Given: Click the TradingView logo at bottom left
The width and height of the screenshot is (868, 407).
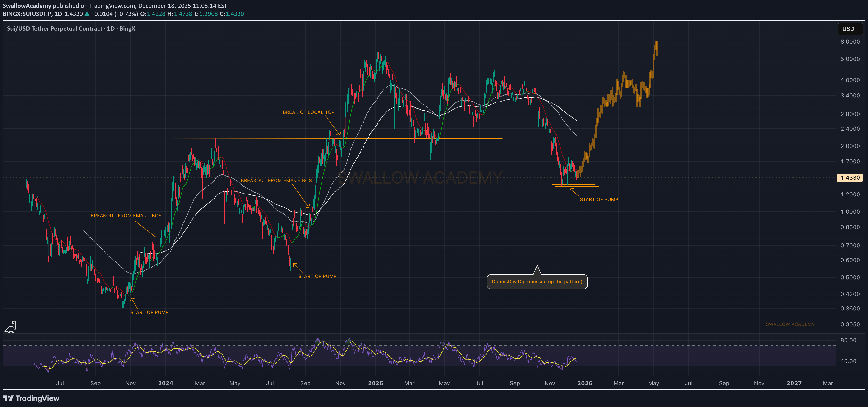Looking at the screenshot, I should 31,398.
